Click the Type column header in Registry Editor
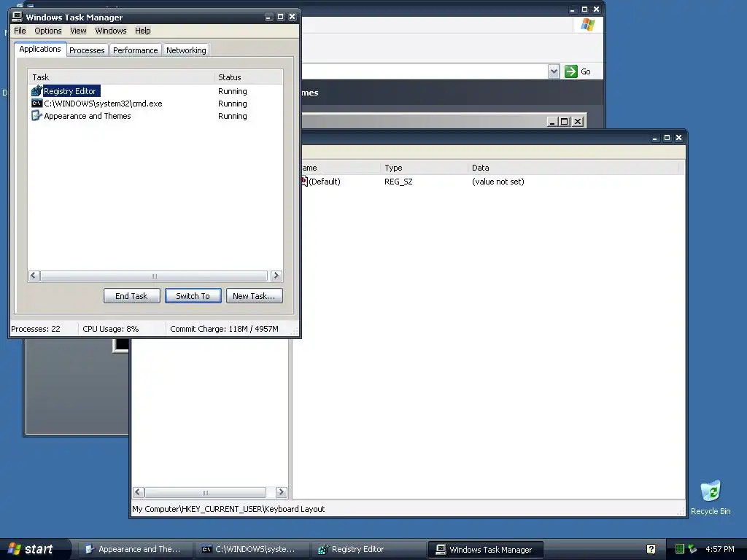This screenshot has height=560, width=747. coord(424,168)
